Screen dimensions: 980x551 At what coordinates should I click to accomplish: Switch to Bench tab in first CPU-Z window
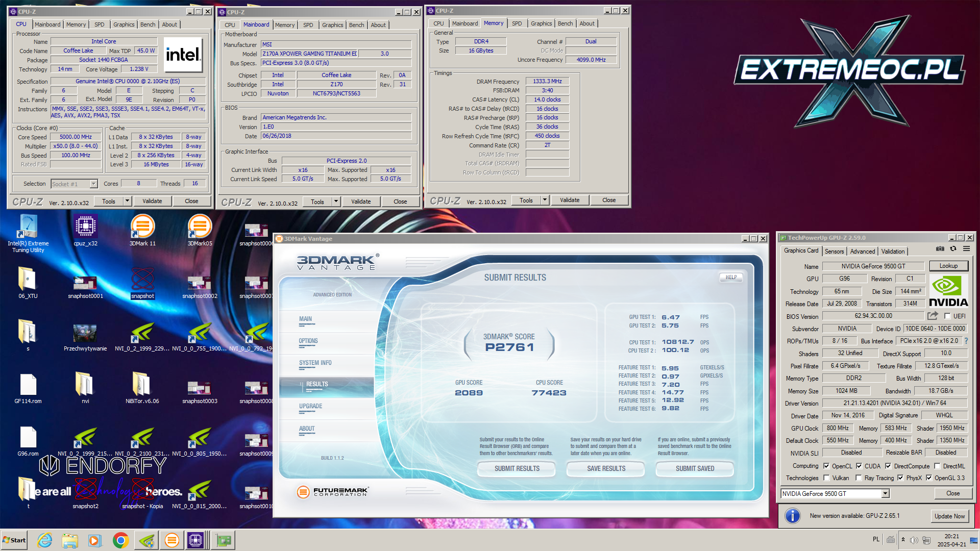coord(148,24)
